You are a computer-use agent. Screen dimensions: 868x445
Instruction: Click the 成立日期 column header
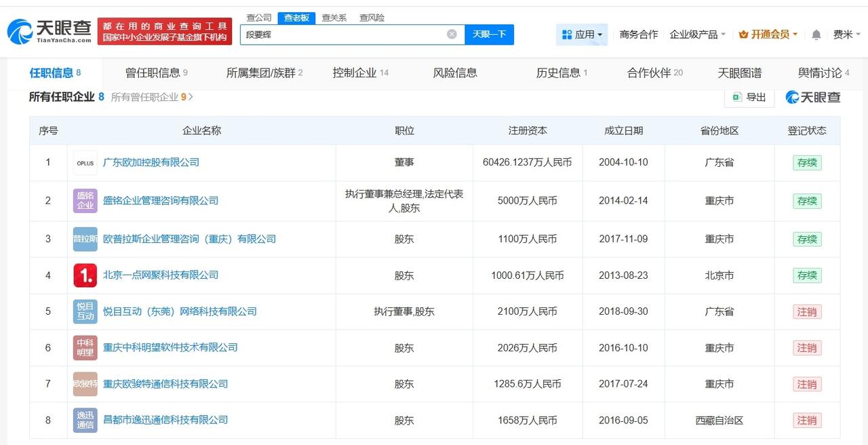point(623,131)
